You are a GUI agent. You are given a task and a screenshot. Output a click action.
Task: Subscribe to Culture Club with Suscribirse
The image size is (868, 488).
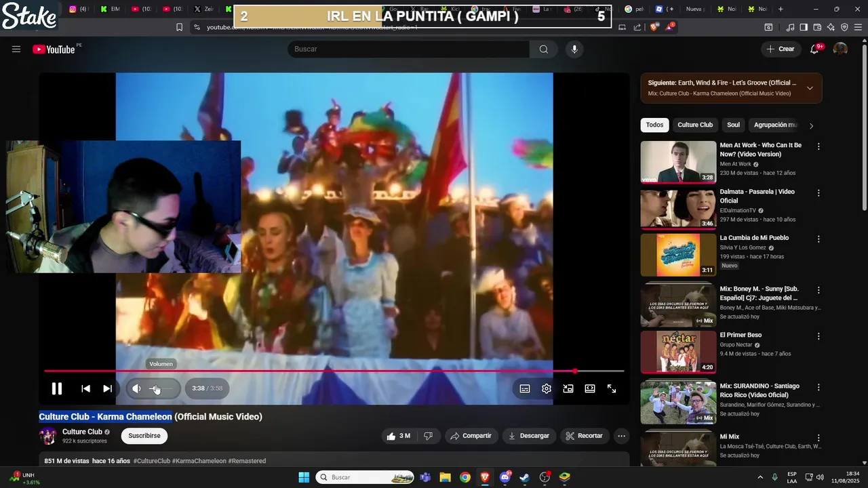click(144, 436)
